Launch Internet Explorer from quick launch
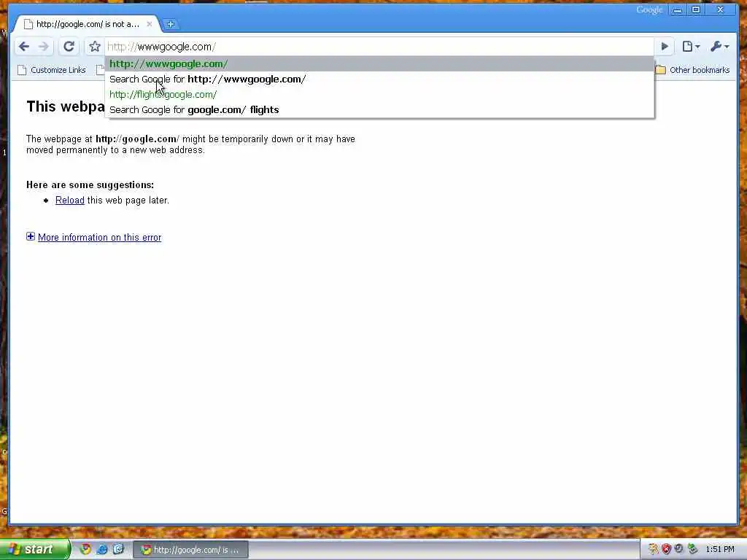 [102, 549]
